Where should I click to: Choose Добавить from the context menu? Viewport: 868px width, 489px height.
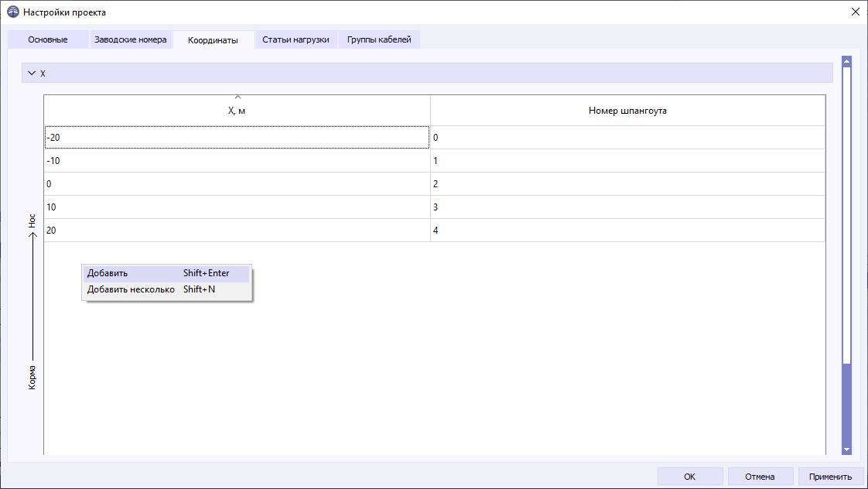124,273
